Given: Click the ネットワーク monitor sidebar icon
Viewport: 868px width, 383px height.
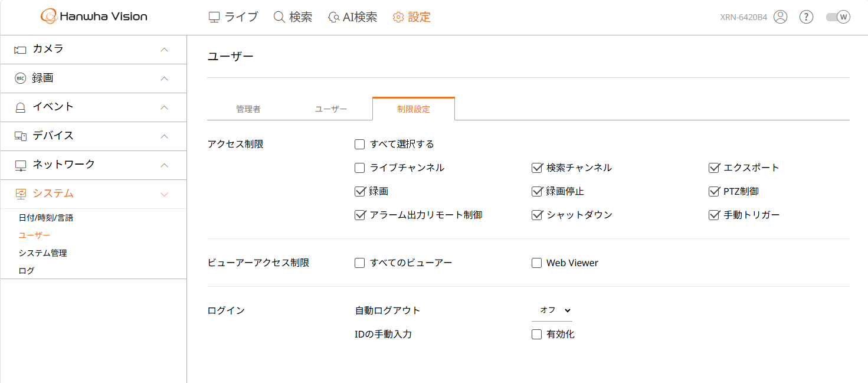Looking at the screenshot, I should (21, 165).
